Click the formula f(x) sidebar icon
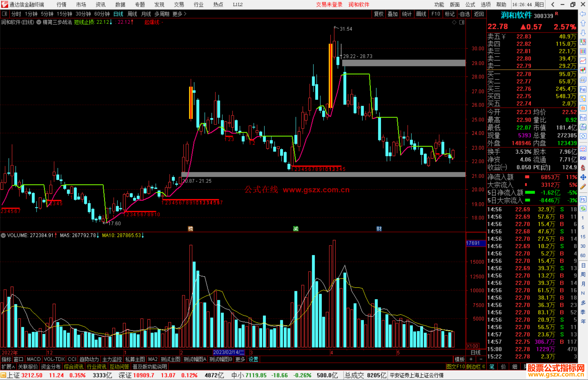 pos(583,127)
